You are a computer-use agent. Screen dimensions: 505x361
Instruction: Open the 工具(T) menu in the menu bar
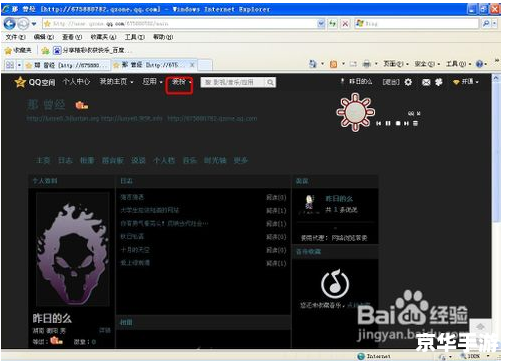point(135,37)
